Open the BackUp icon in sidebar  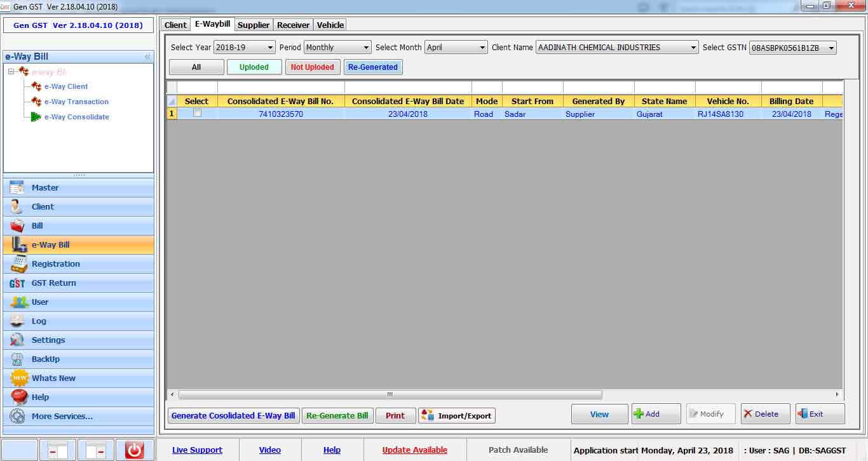tap(18, 359)
